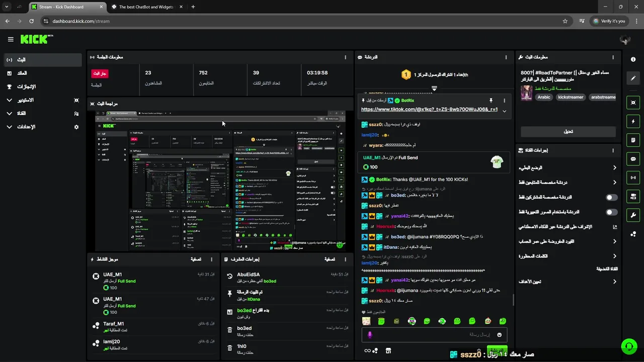Click the message input field in chat
This screenshot has height=362, width=644.
[434, 335]
